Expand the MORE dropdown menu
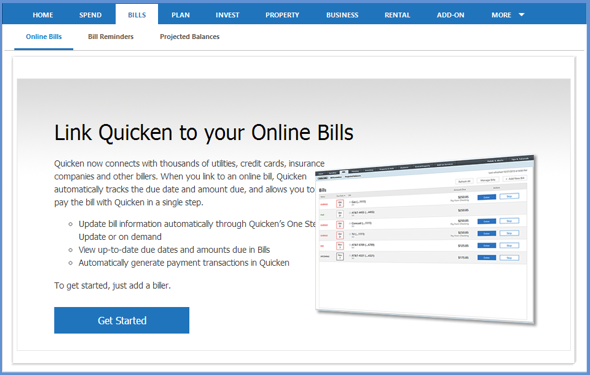Screen dimensions: 590x375 point(508,15)
